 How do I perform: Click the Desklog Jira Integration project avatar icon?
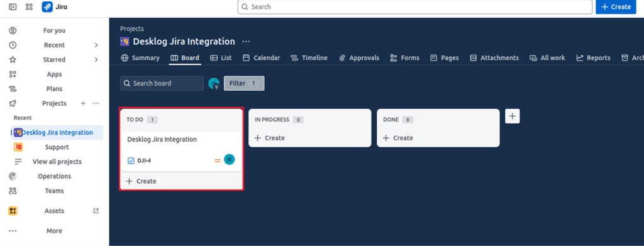(125, 42)
